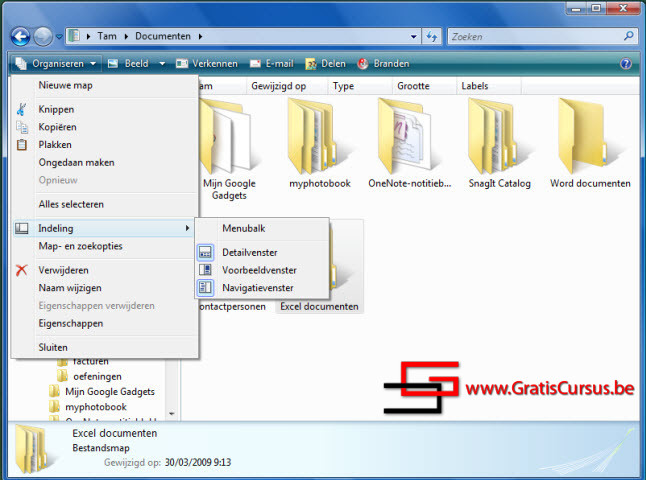Click the tree scrollbar down arrow
The height and width of the screenshot is (480, 646).
[172, 413]
